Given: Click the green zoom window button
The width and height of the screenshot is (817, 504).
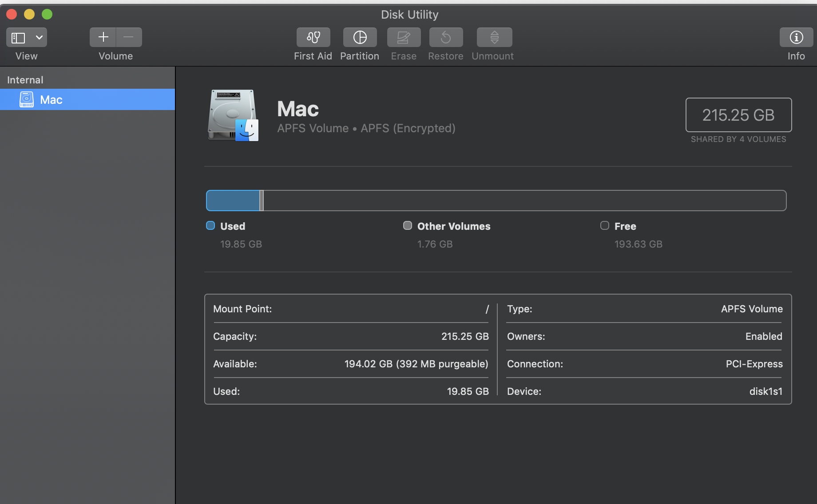Looking at the screenshot, I should 47,14.
